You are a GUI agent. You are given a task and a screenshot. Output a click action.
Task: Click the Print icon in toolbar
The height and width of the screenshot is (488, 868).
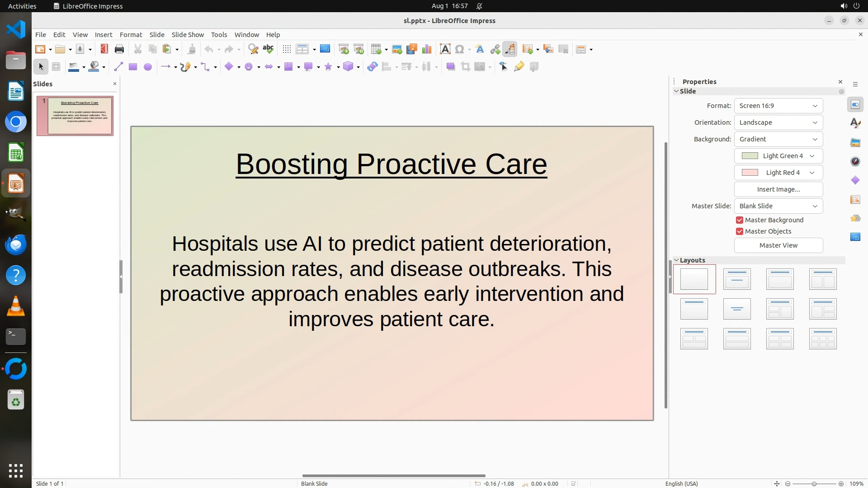click(119, 49)
